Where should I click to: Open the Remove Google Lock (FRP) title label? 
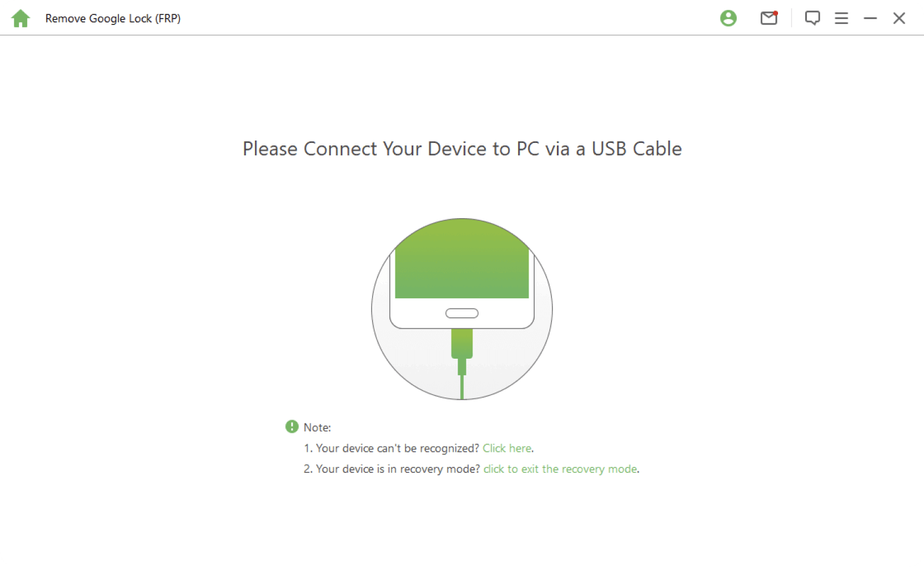[x=113, y=18]
